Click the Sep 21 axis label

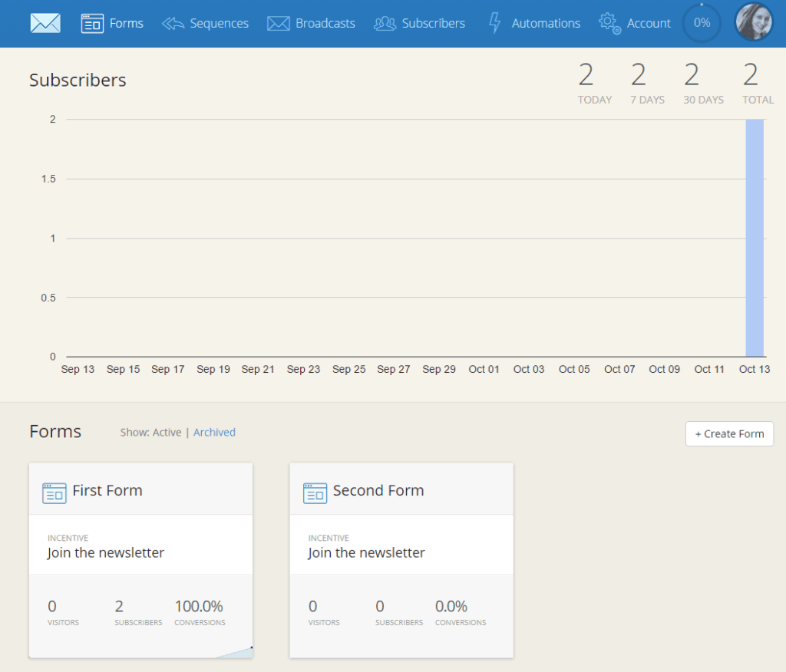tap(258, 369)
